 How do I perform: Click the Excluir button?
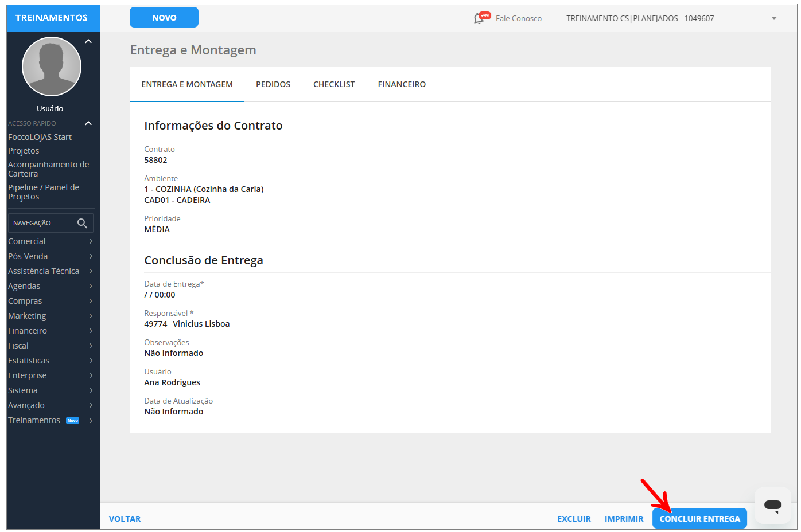pos(574,519)
